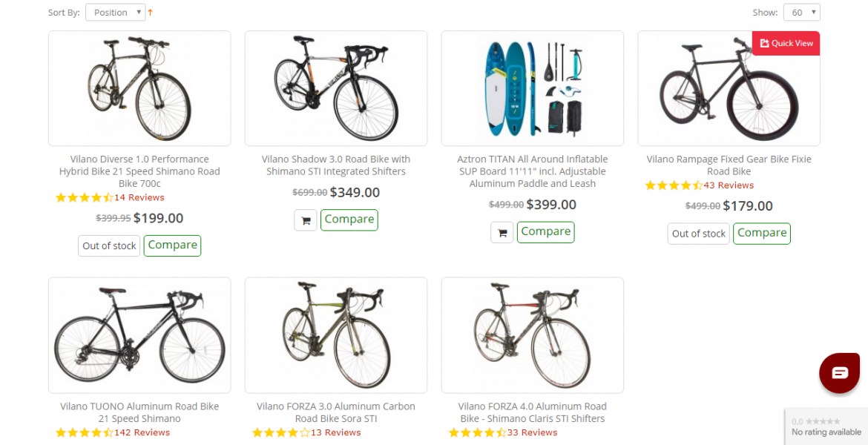
Task: View Vilano FORZA 4.0 product image
Action: tap(533, 335)
